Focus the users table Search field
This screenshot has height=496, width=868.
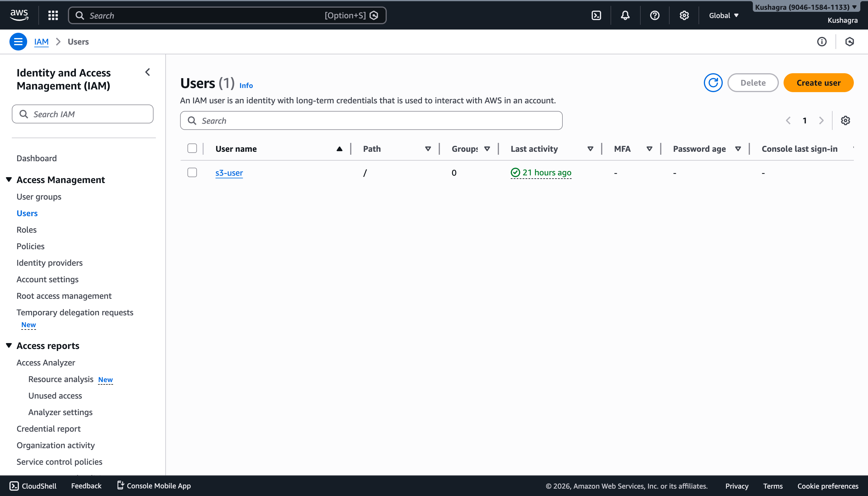(x=371, y=120)
